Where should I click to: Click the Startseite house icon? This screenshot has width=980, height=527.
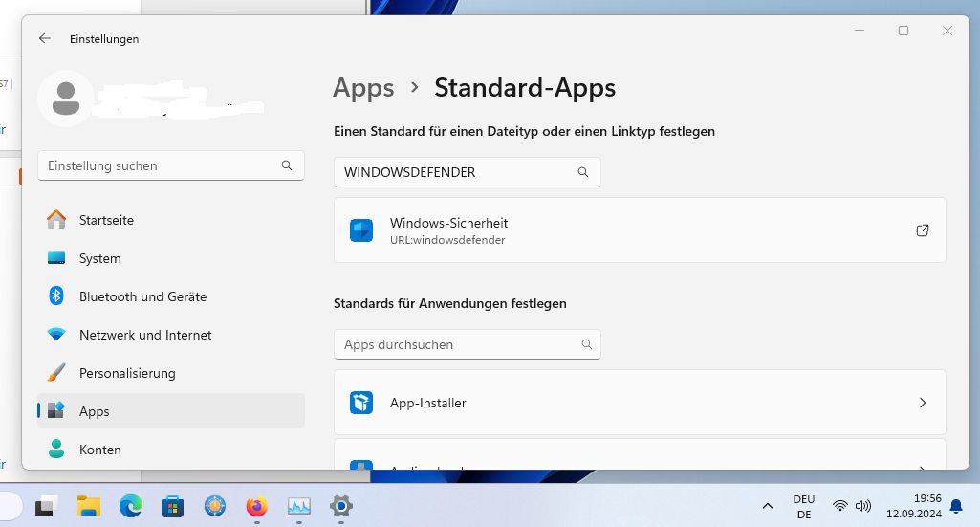pos(56,219)
